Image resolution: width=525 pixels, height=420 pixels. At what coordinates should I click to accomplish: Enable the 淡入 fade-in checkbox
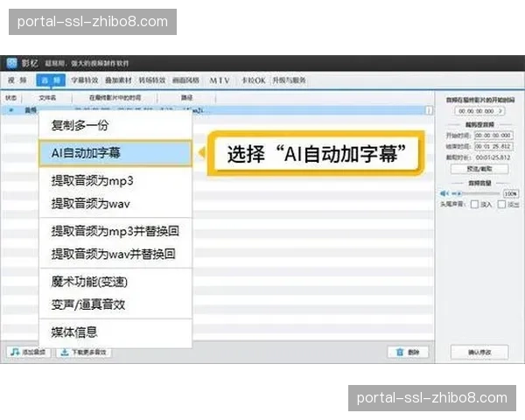coord(474,204)
